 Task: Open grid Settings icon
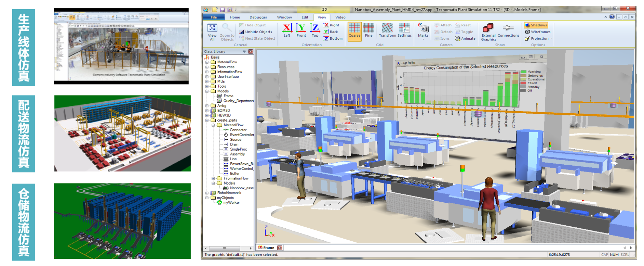pyautogui.click(x=404, y=30)
